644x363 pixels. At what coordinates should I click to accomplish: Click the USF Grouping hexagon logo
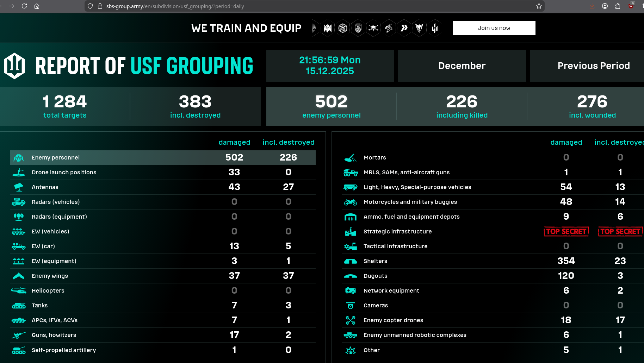(x=14, y=66)
